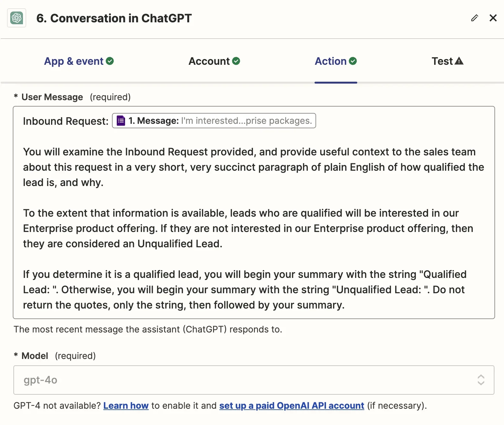Open the Model gpt-4o dropdown
504x425 pixels.
pos(254,380)
